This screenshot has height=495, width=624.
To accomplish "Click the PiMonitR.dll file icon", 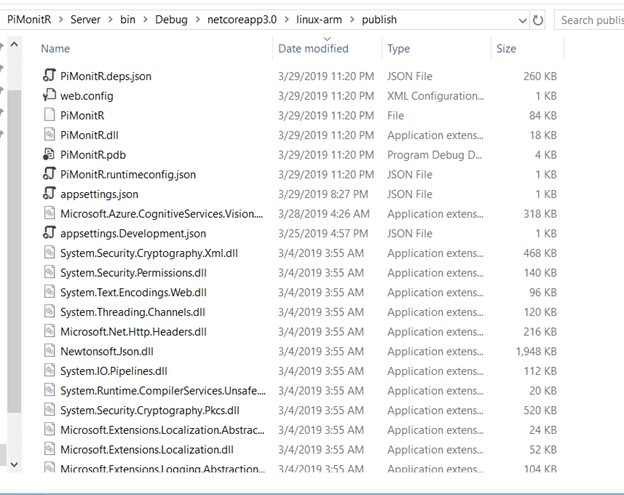I will (x=49, y=134).
